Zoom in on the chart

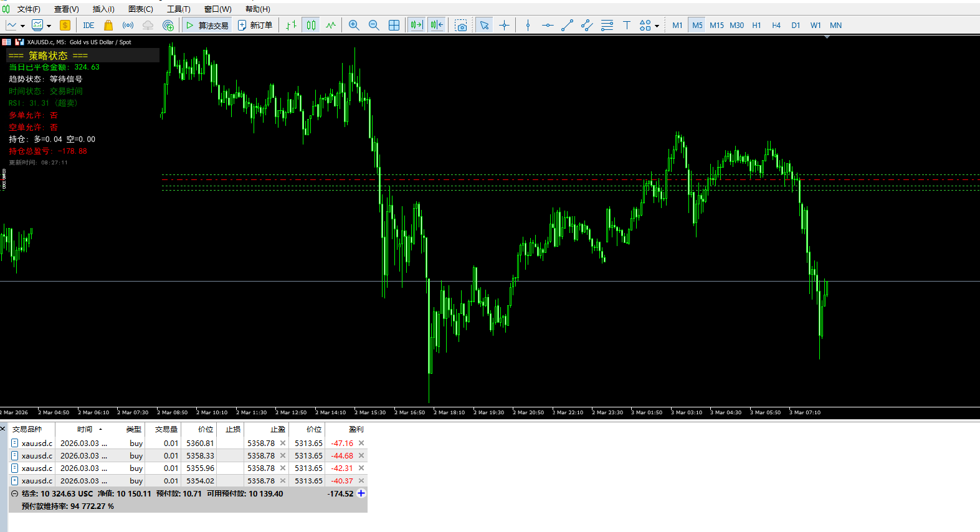[354, 25]
